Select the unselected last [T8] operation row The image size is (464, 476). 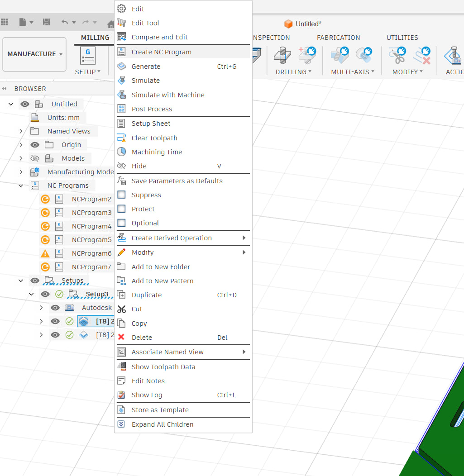[105, 335]
